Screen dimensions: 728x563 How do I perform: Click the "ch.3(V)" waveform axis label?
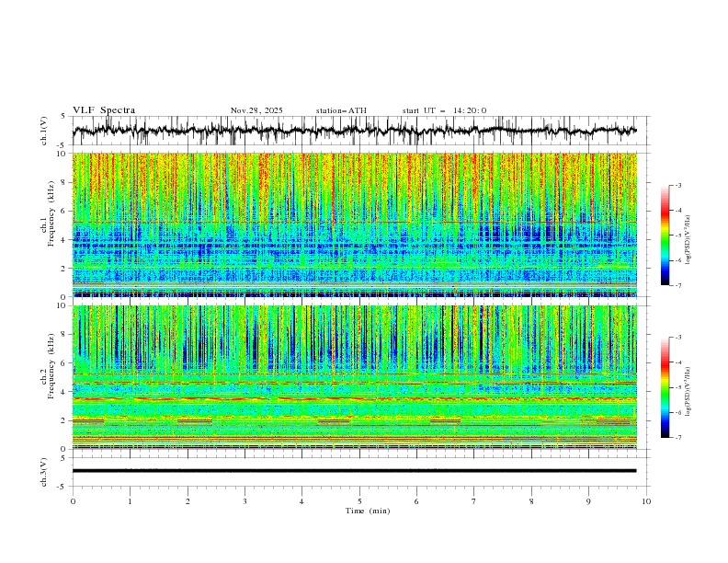coord(44,472)
